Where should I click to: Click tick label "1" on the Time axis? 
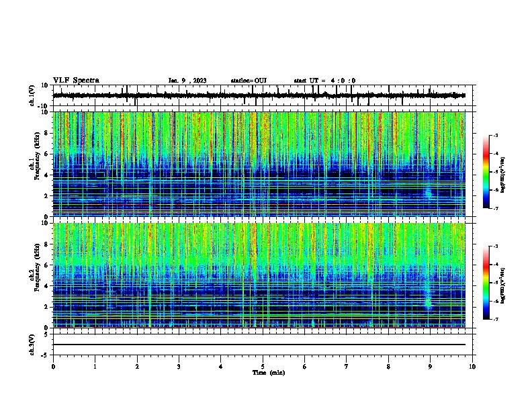[x=95, y=367]
